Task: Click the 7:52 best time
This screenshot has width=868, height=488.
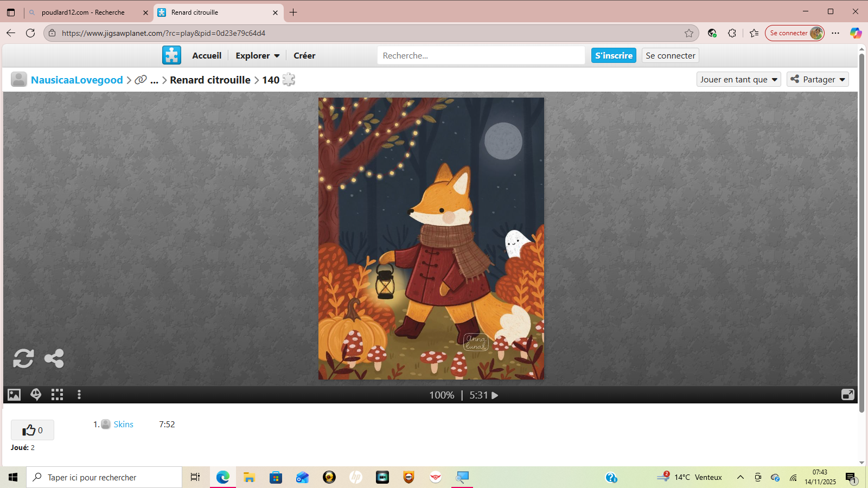Action: [x=167, y=424]
